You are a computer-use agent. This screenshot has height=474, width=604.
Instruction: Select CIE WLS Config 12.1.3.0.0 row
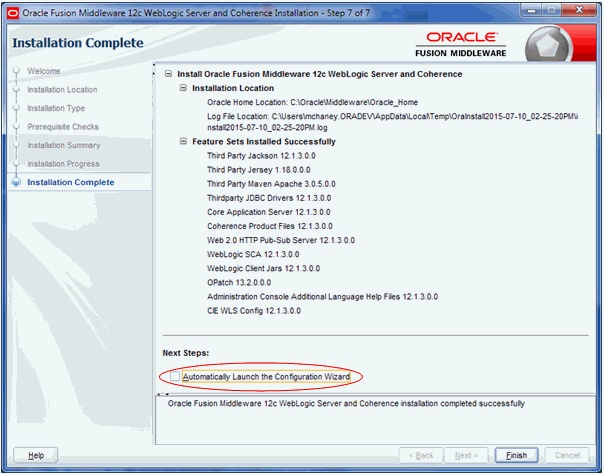pyautogui.click(x=254, y=311)
